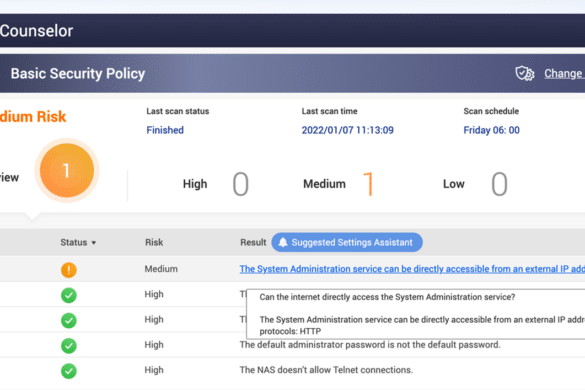The image size is (585, 390).
Task: Click the bell icon in Suggested Settings Assistant
Action: coord(283,242)
